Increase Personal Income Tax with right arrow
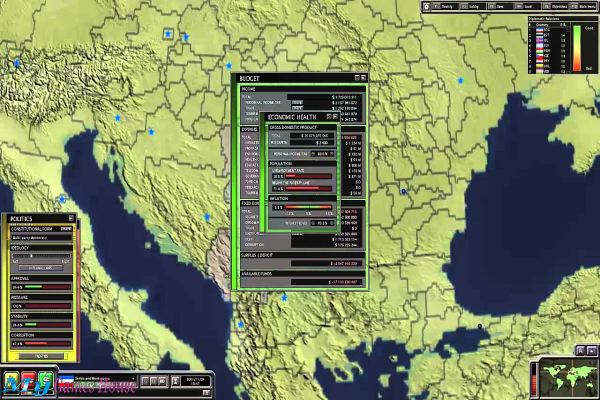Viewport: 600px width, 400px height. [331, 154]
